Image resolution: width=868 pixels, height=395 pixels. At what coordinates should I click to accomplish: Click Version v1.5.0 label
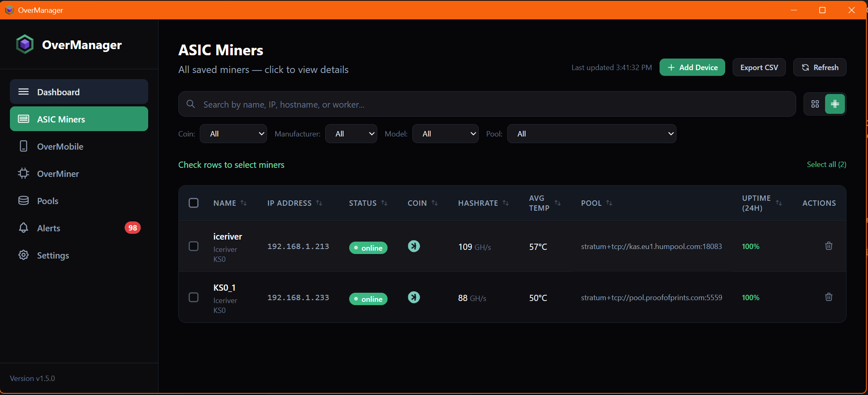point(32,378)
